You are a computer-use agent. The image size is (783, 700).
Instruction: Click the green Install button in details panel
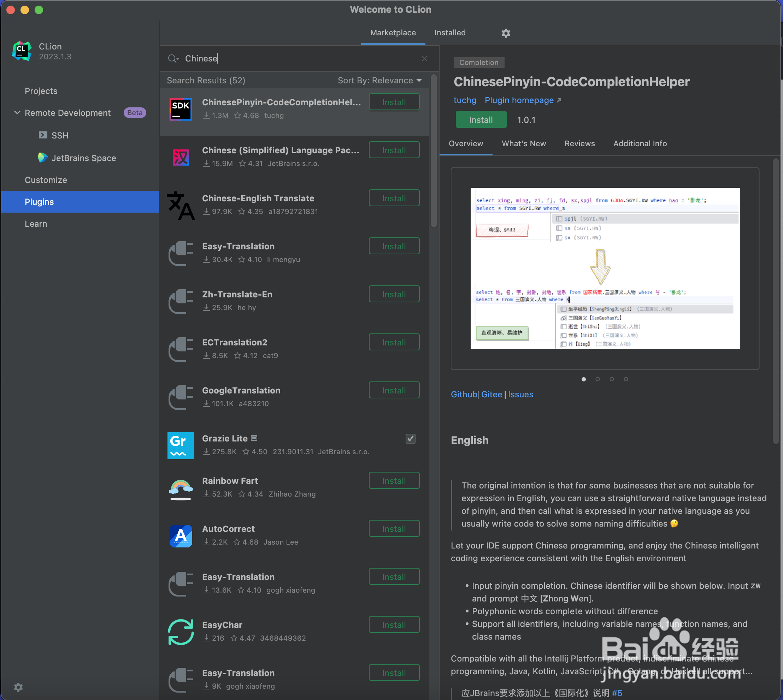(x=481, y=120)
